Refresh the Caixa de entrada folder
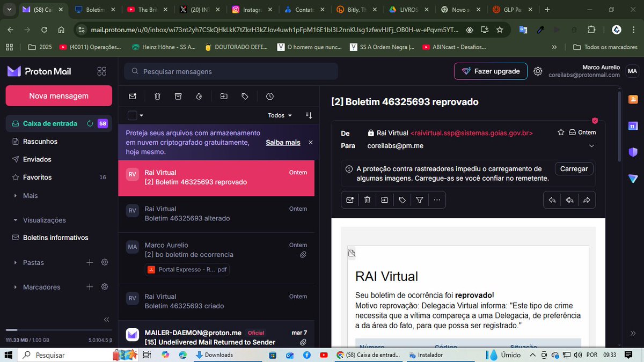Viewport: 644px width, 362px height. click(x=90, y=123)
